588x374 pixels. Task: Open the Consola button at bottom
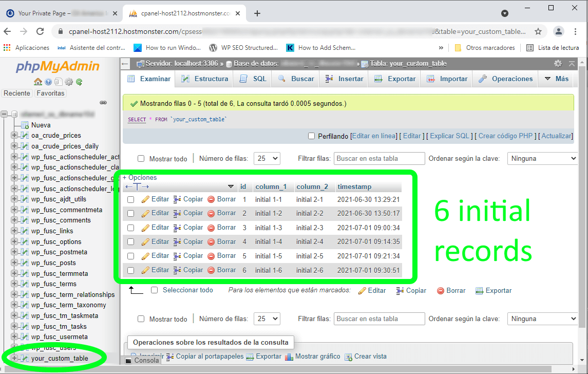point(142,361)
